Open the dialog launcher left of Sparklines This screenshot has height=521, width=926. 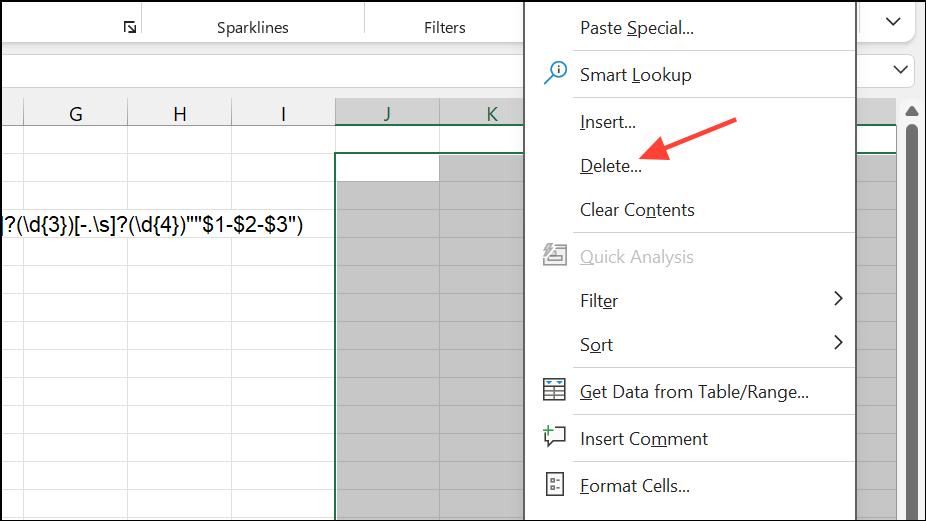(x=130, y=27)
